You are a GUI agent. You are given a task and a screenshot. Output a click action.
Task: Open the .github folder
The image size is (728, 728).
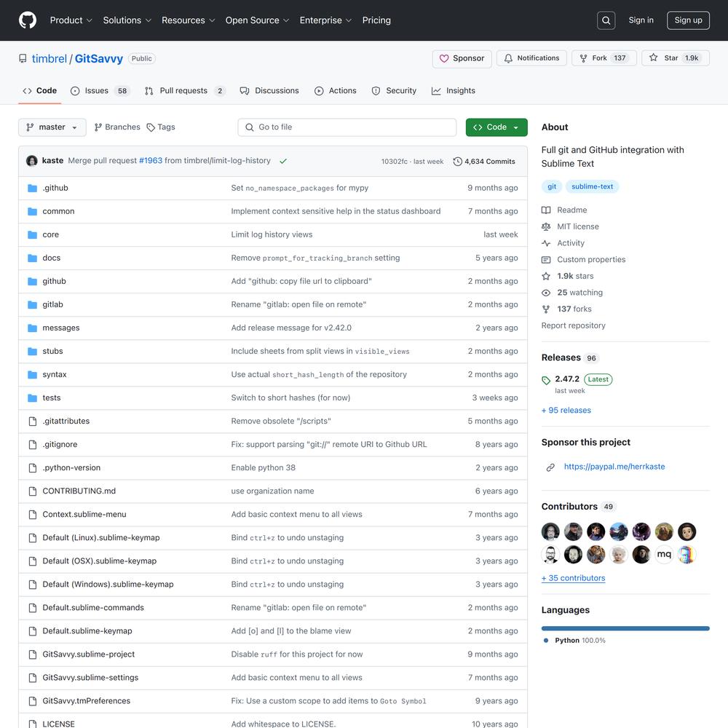click(55, 188)
